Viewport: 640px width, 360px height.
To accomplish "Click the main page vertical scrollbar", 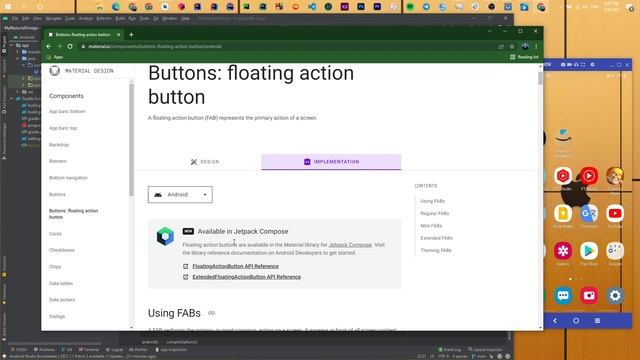I will 540,78.
